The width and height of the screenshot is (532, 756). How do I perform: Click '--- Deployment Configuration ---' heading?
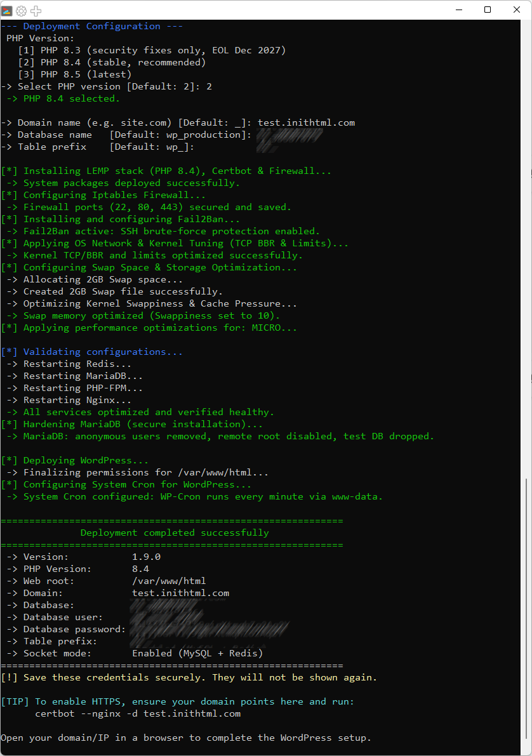coord(91,26)
